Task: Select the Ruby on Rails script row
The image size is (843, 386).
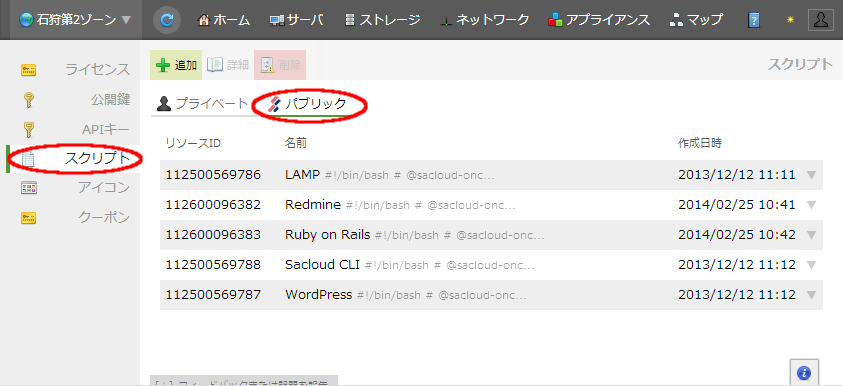Action: [x=491, y=235]
